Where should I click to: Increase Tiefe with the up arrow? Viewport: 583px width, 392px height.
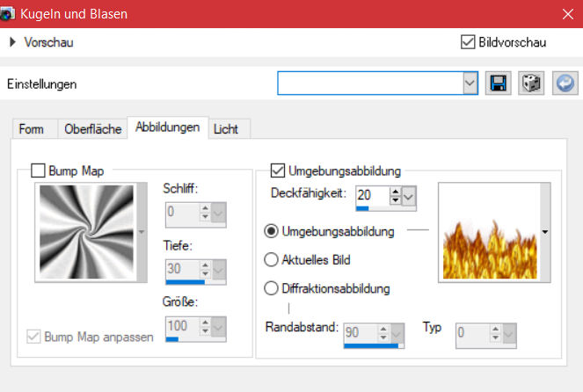click(205, 265)
